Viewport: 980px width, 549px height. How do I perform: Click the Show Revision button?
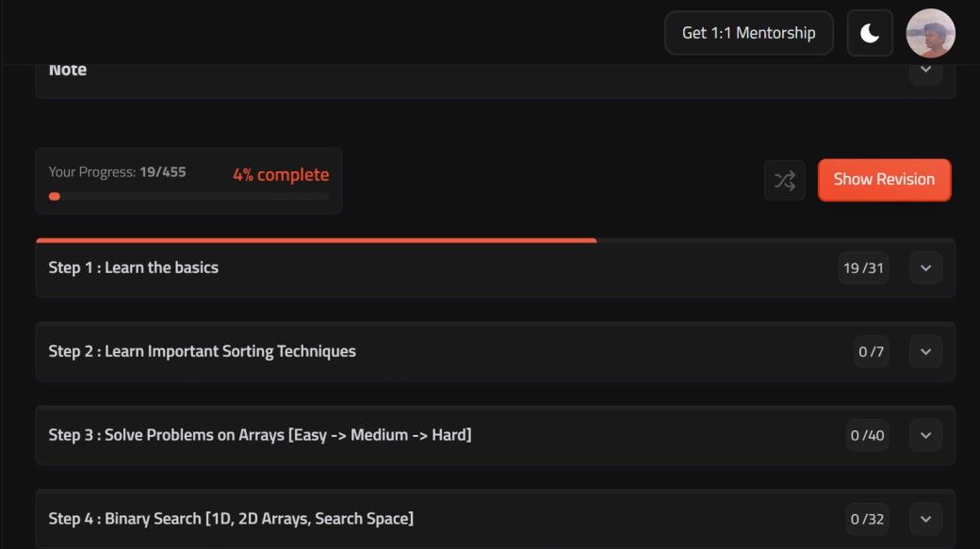point(884,180)
